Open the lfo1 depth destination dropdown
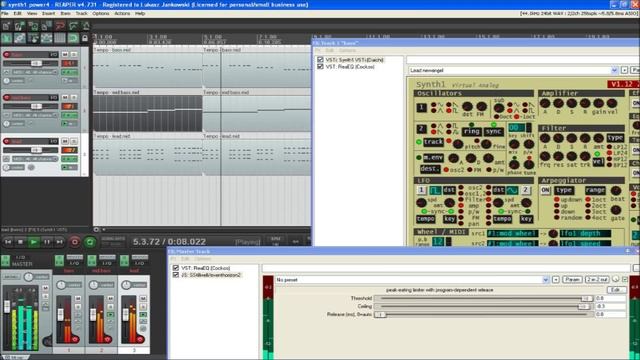Viewport: 640px width, 360px height. pos(585,233)
